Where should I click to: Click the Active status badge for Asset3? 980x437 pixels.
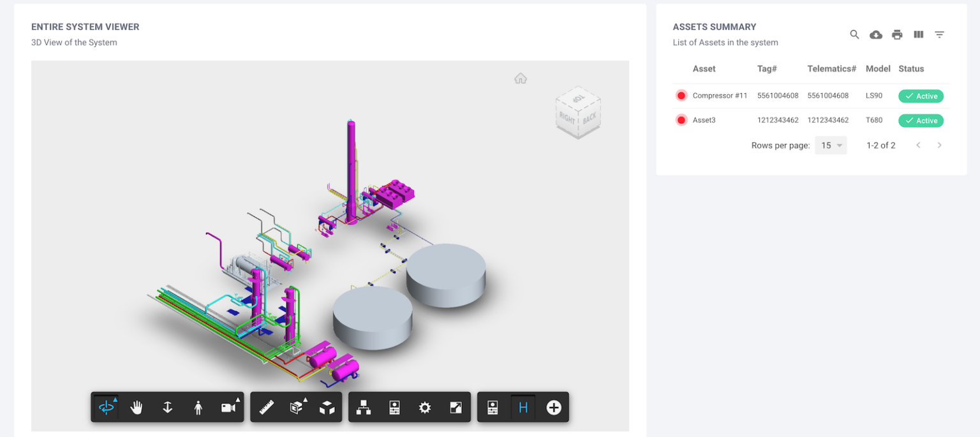pyautogui.click(x=921, y=120)
